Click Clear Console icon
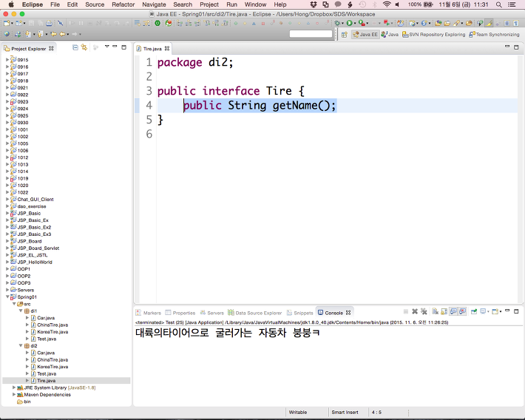 click(435, 311)
